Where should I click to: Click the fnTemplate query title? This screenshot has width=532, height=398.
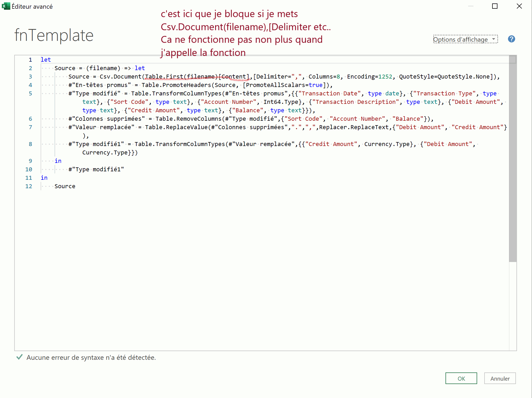(x=54, y=35)
